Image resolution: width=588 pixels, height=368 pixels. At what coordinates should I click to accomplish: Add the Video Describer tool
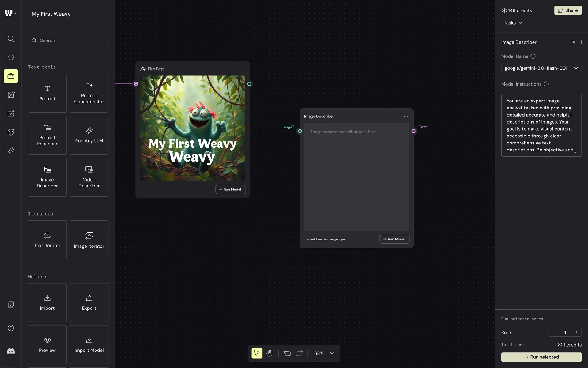point(89,177)
